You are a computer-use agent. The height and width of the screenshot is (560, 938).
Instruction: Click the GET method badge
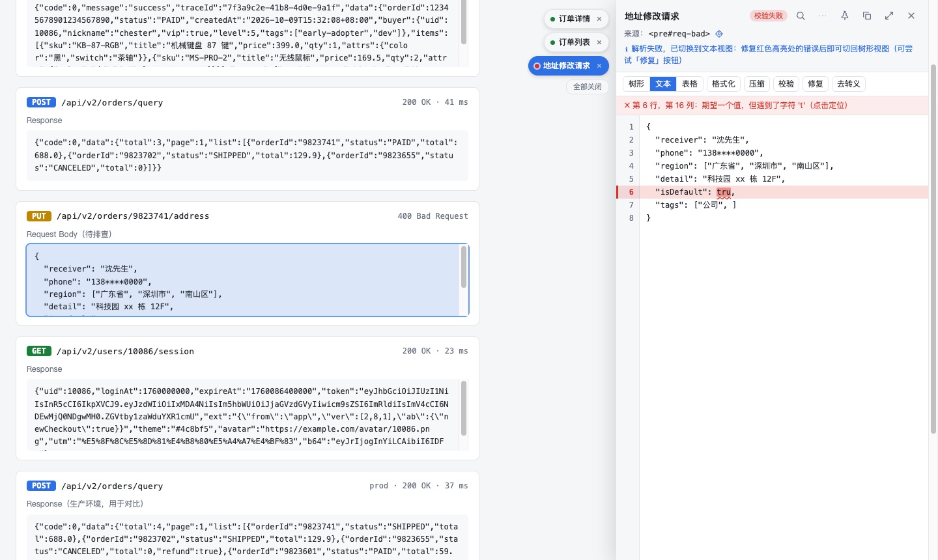39,351
